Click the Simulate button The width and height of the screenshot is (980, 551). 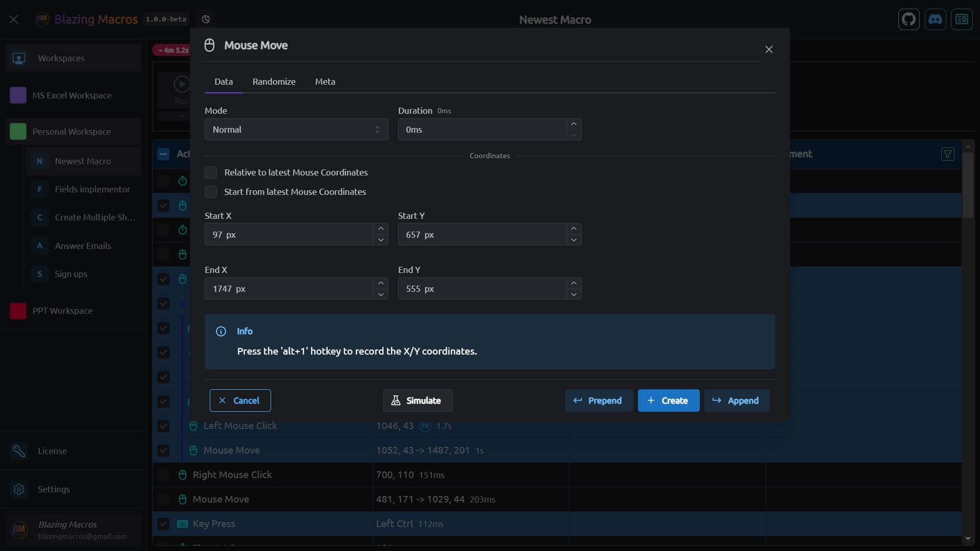(x=418, y=400)
